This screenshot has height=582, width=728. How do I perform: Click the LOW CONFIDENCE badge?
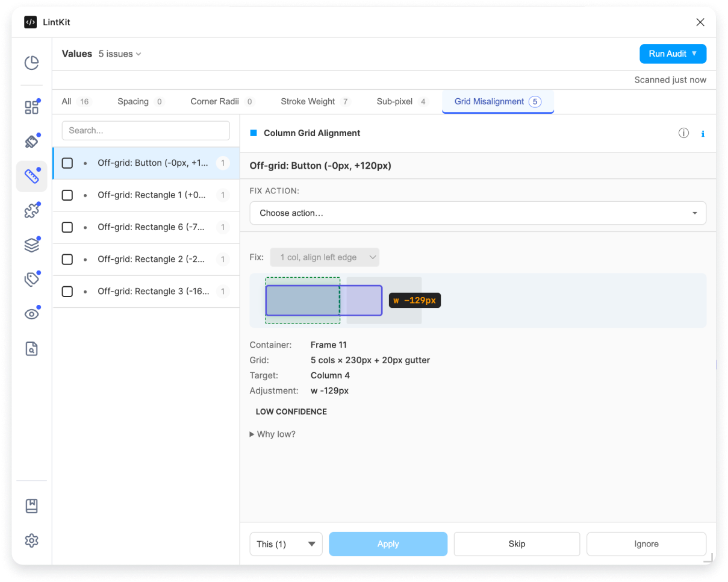(291, 412)
